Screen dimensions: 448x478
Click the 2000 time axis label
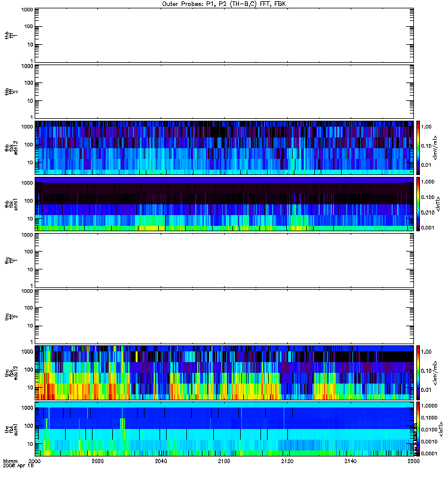[x=35, y=461]
